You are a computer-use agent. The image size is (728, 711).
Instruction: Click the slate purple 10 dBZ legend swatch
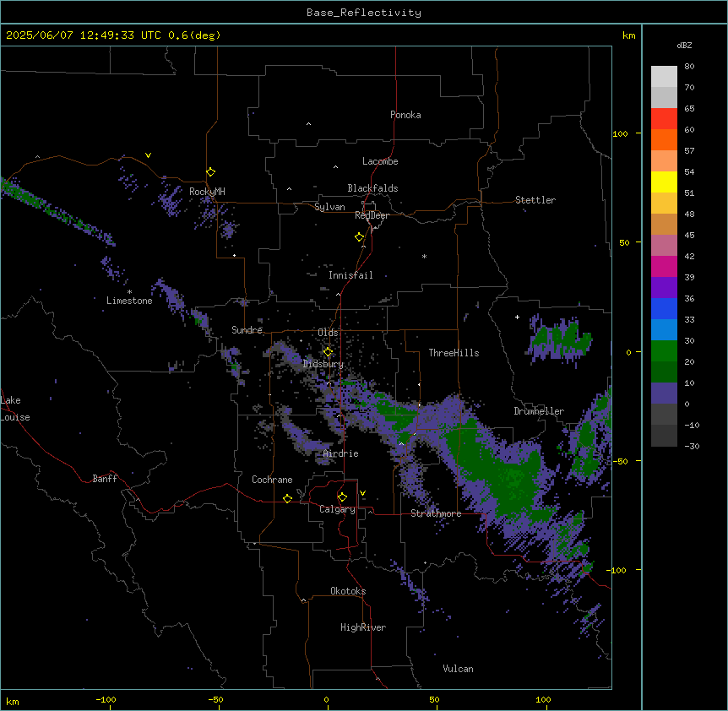[664, 393]
